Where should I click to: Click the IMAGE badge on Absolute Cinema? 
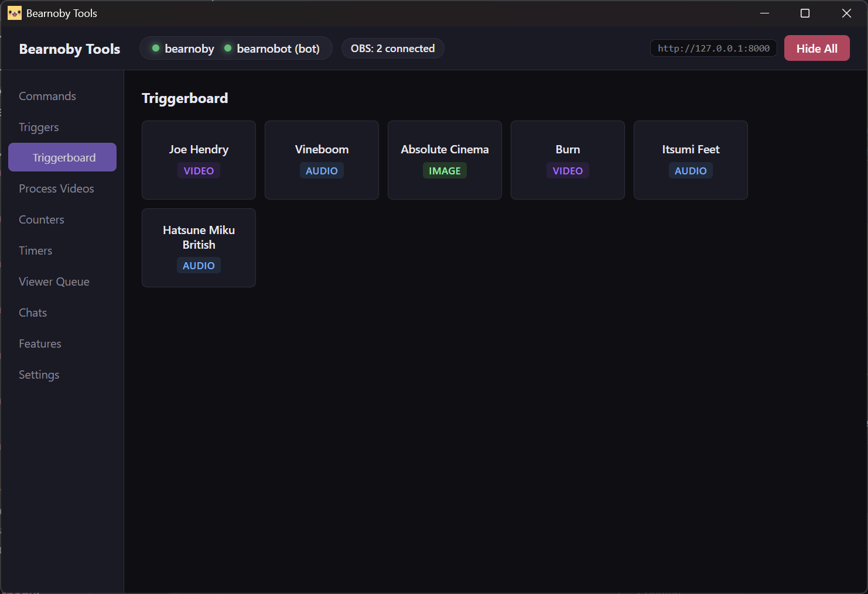point(445,171)
